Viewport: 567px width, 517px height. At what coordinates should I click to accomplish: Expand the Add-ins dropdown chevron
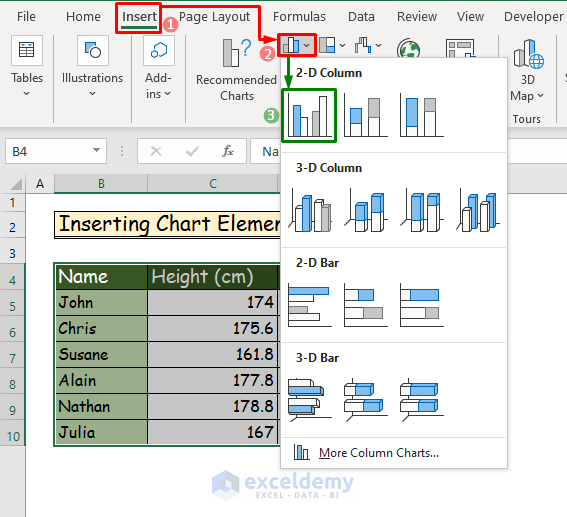click(167, 94)
